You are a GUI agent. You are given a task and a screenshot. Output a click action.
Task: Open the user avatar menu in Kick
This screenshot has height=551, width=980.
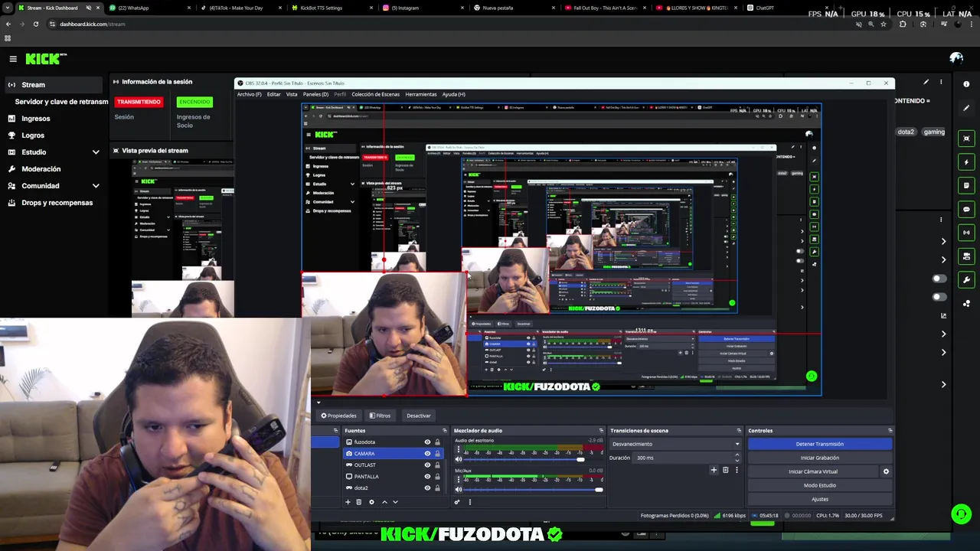[x=956, y=58]
